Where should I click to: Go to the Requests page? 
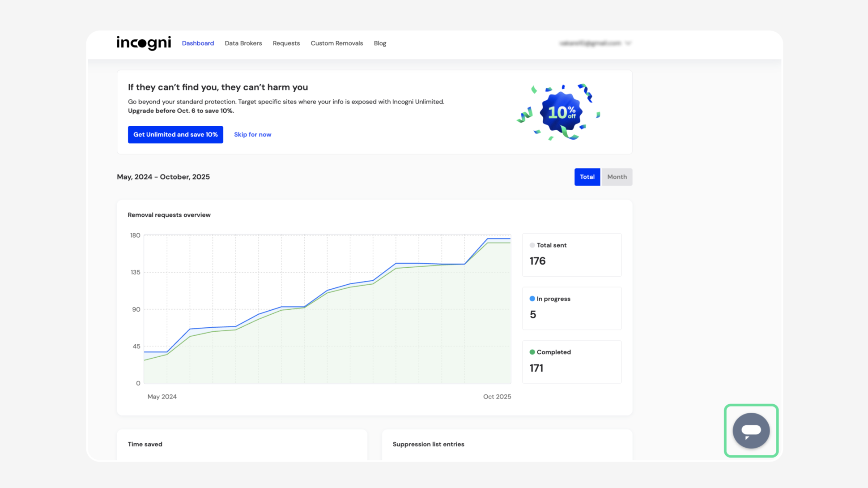286,43
